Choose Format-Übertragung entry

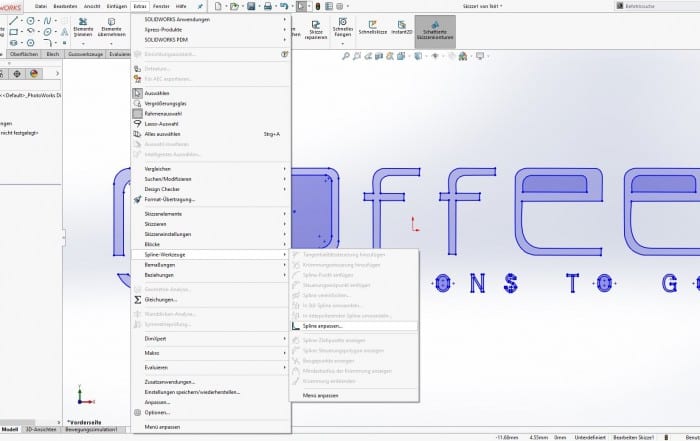(x=211, y=200)
